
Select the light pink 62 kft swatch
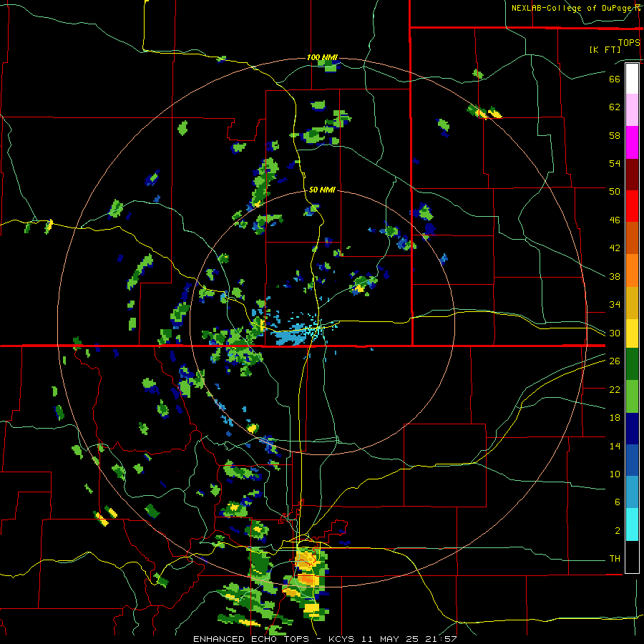point(632,109)
